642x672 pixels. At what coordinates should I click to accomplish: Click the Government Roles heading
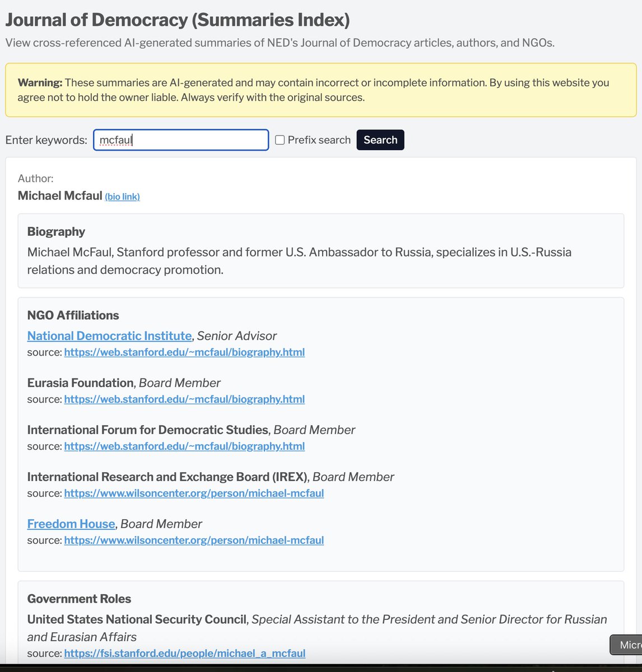point(79,599)
